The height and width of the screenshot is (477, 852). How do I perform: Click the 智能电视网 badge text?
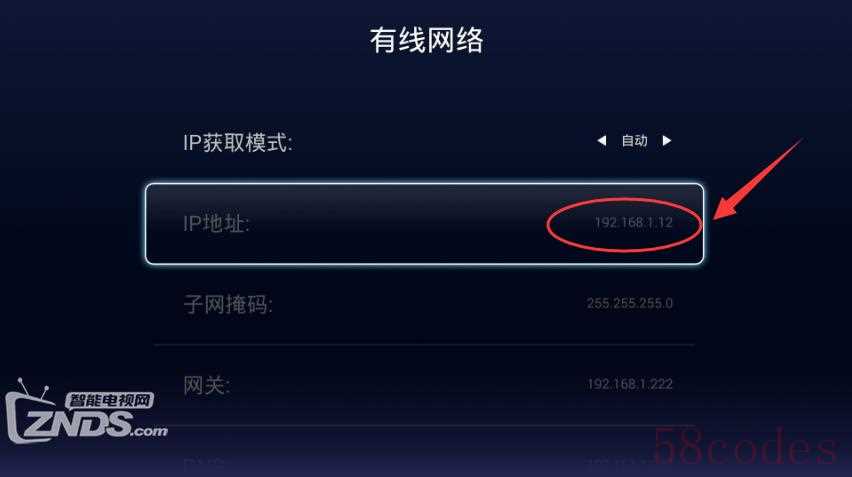[x=110, y=400]
